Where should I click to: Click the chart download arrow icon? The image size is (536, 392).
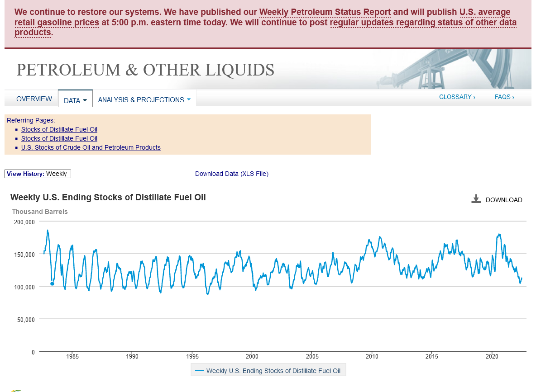[x=476, y=199]
